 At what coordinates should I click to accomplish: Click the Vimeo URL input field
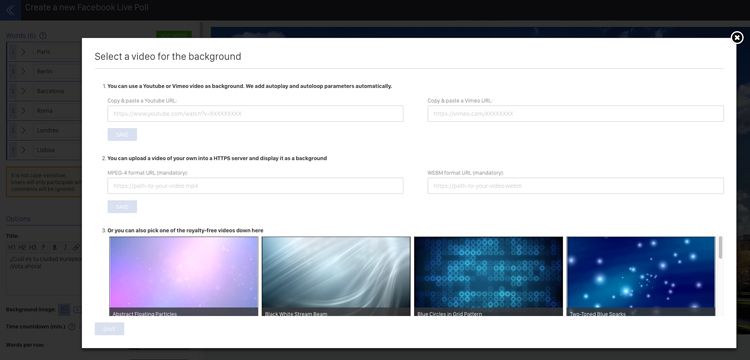[575, 114]
